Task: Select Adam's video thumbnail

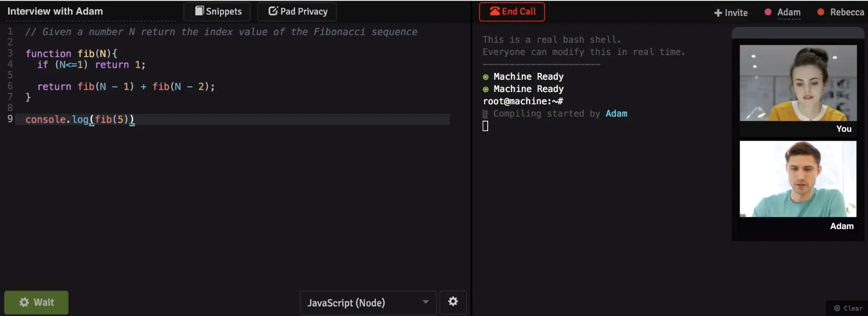Action: [797, 179]
